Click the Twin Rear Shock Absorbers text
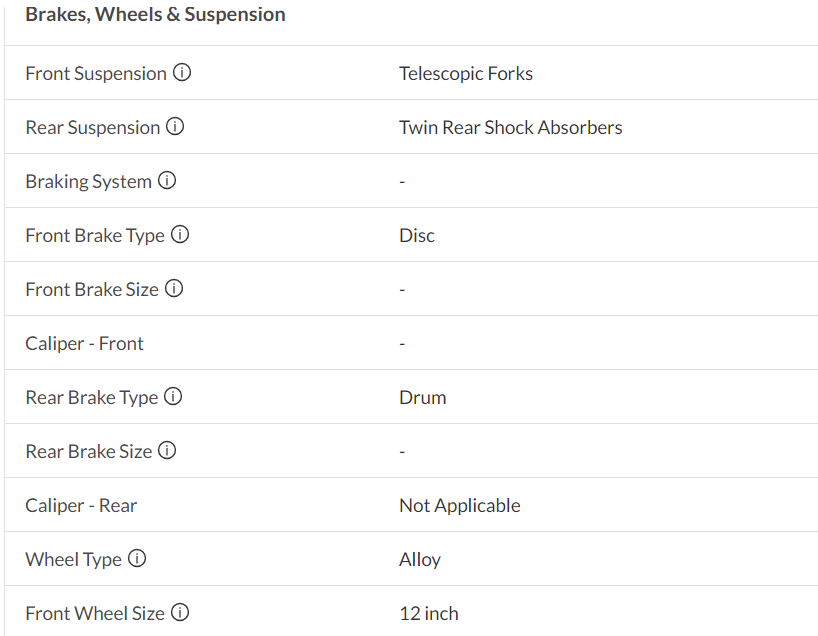The height and width of the screenshot is (636, 818). tap(510, 128)
